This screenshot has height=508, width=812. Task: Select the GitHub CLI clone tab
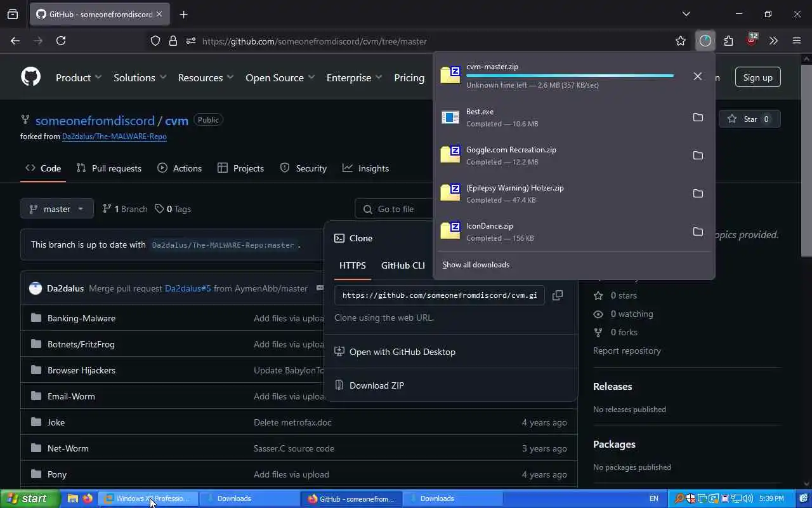tap(403, 265)
